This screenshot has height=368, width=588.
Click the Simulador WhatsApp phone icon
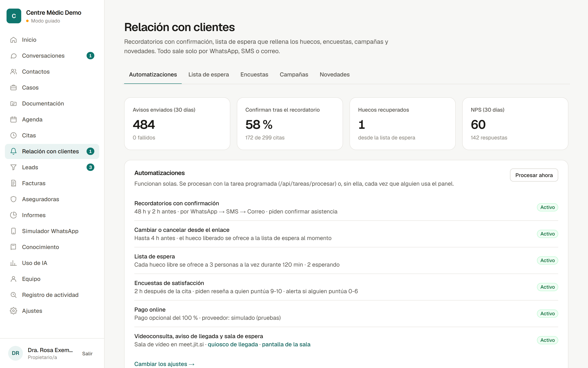[x=14, y=231]
